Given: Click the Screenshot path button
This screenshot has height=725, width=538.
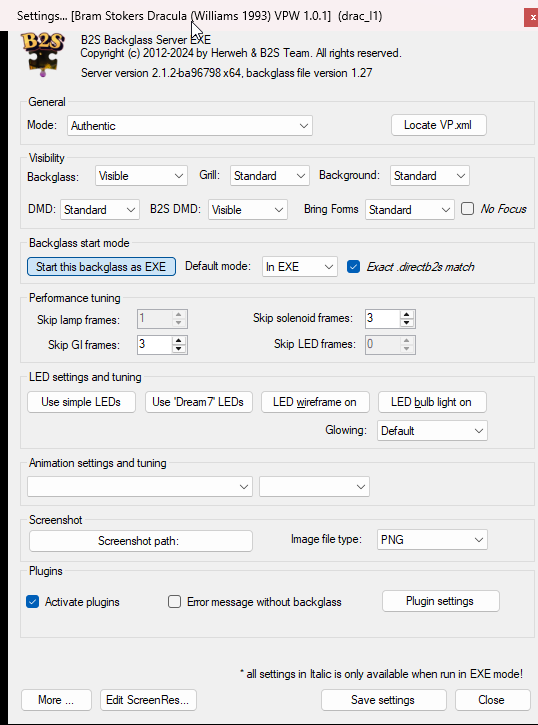Looking at the screenshot, I should pos(141,541).
